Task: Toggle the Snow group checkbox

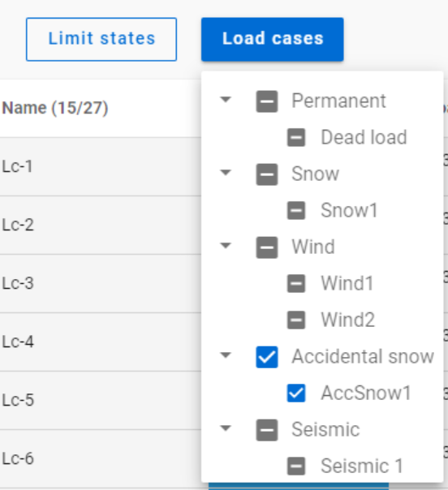Action: [267, 174]
